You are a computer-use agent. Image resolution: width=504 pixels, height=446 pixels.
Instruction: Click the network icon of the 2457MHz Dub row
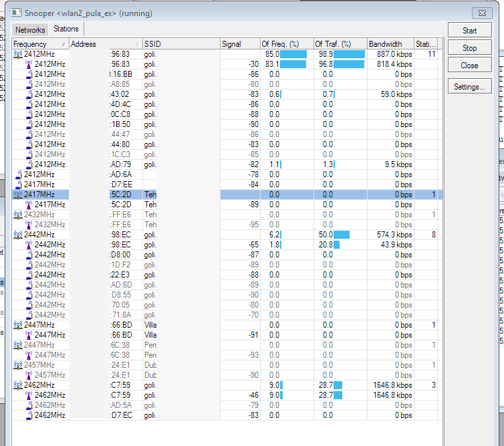(x=18, y=365)
